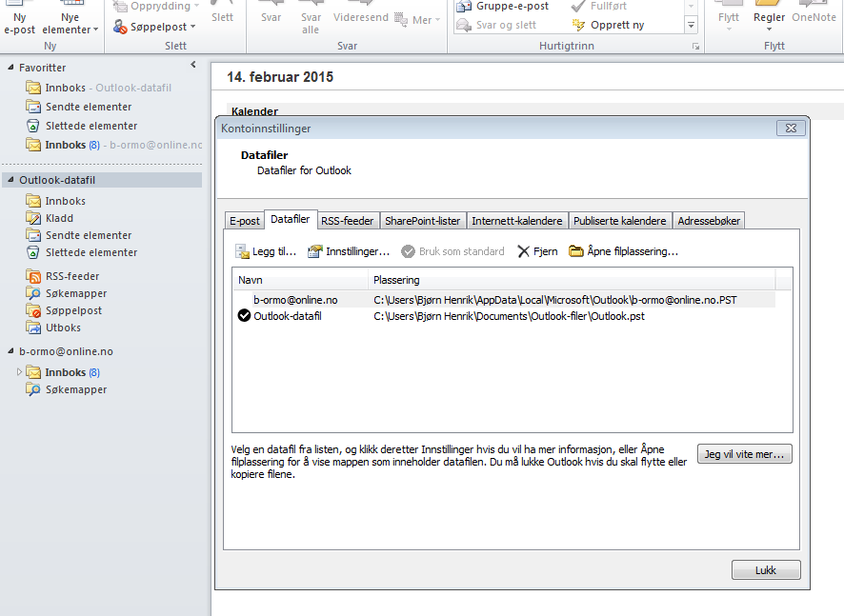
Task: Click the Fullført quick step checkmark
Action: 578,7
